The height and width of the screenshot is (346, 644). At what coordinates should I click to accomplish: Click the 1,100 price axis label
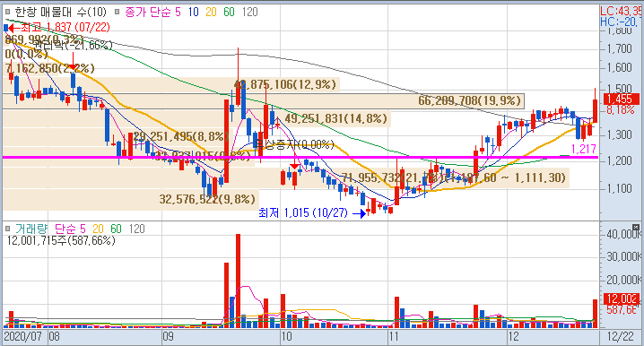pos(620,189)
